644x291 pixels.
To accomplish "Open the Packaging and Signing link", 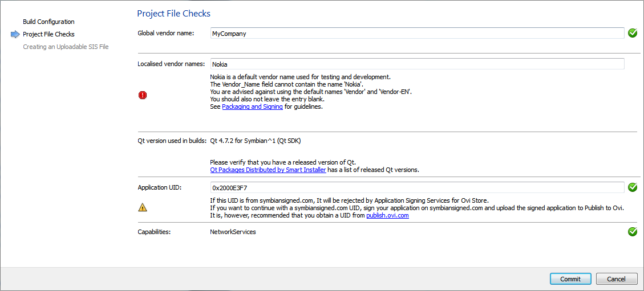I will pos(252,107).
